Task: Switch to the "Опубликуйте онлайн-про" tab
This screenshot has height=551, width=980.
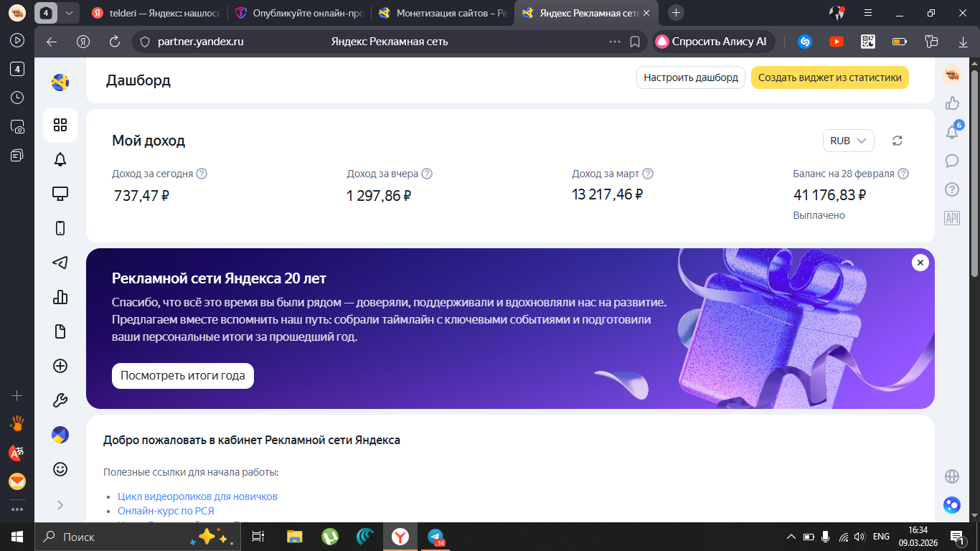Action: [x=298, y=13]
